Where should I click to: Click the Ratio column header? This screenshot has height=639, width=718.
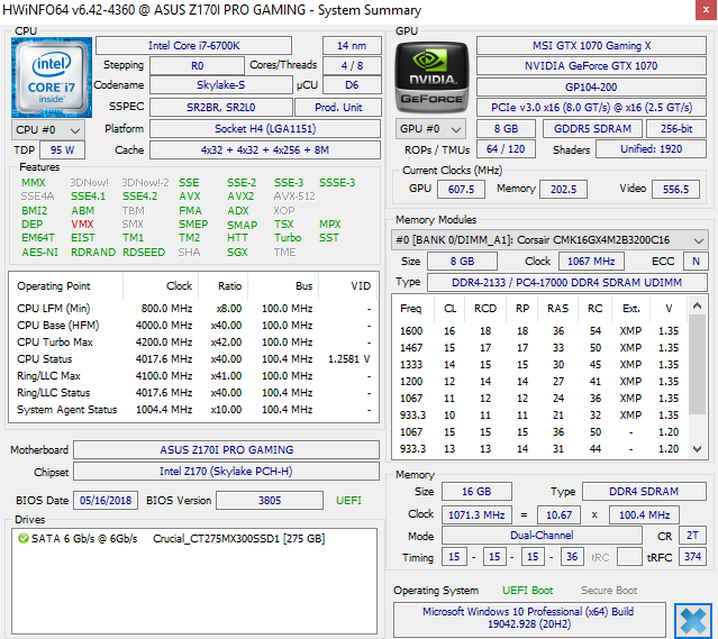223,286
